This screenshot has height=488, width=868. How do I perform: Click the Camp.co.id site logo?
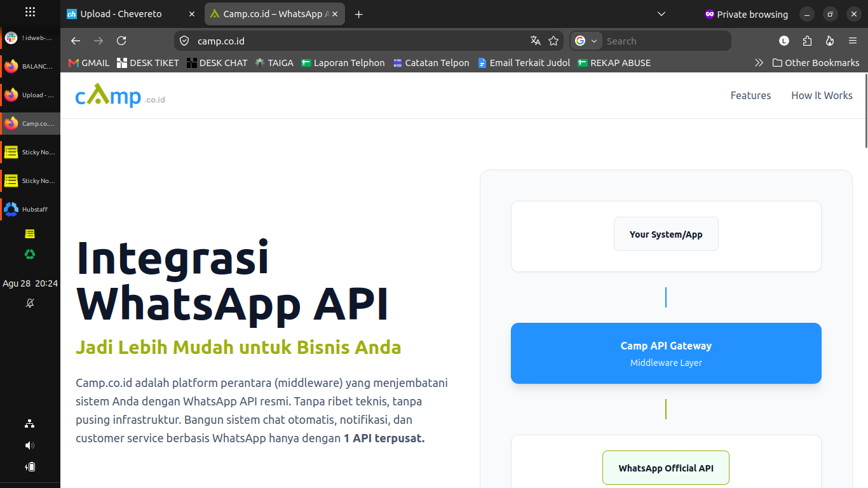click(x=120, y=95)
